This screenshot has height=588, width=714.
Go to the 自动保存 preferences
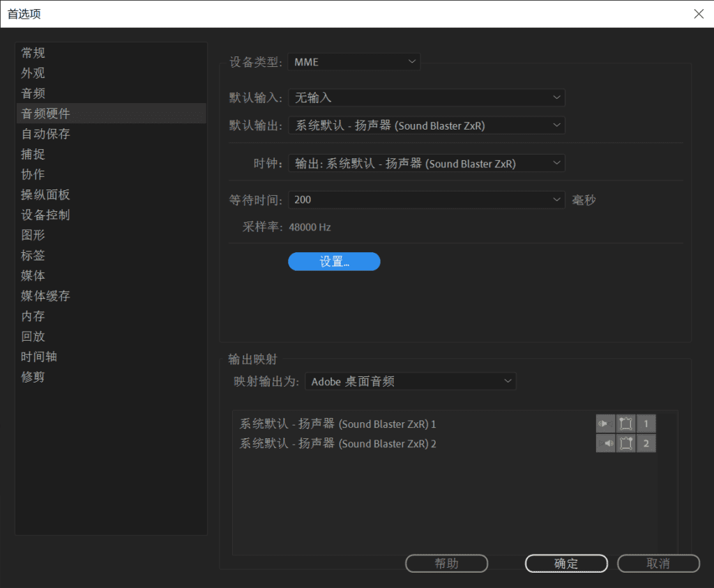point(45,134)
